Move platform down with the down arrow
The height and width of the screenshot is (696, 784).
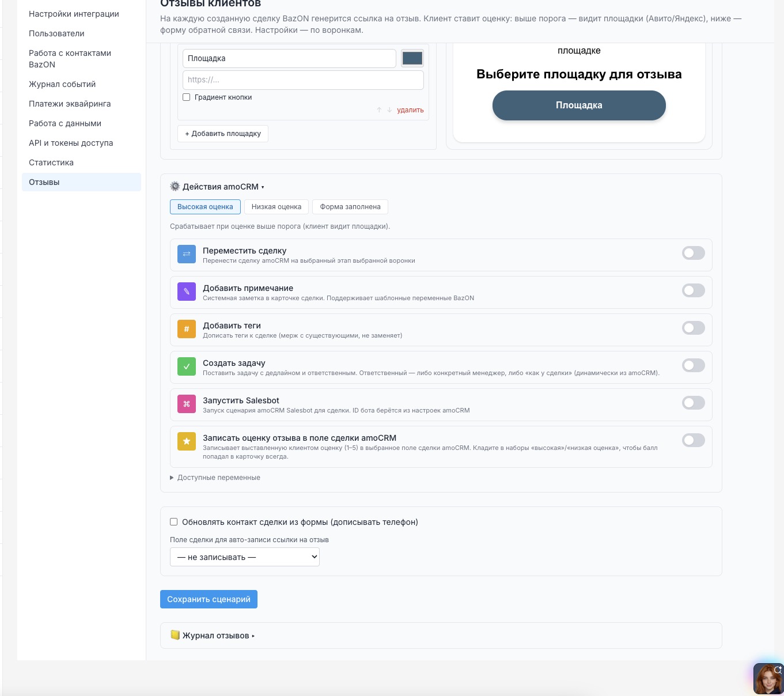tap(389, 109)
